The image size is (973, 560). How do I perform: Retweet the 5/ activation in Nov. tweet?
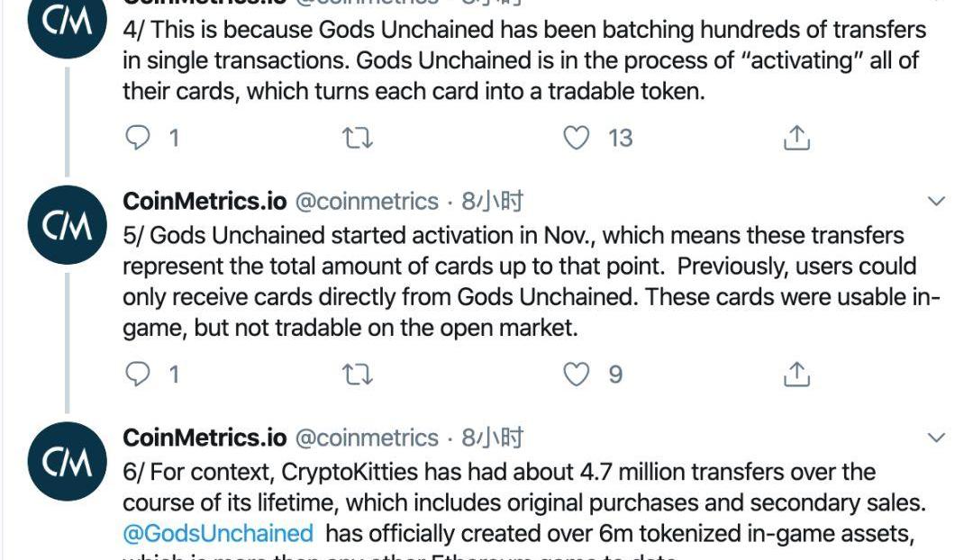click(x=358, y=375)
